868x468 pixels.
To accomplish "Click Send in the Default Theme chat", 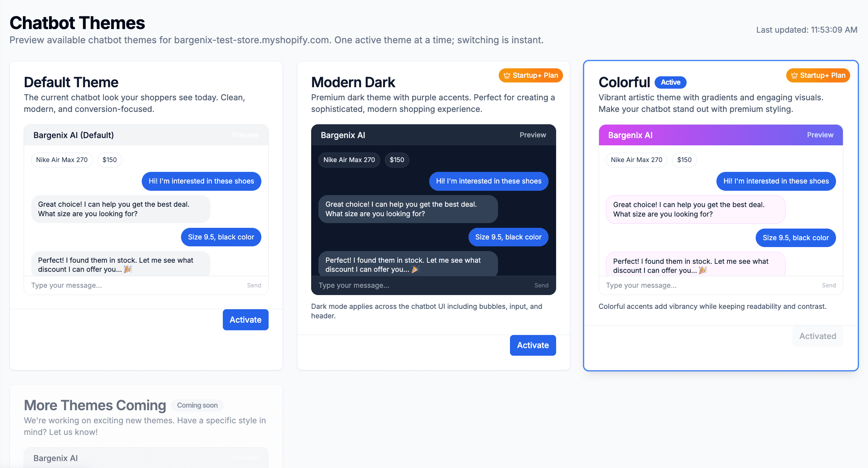I will click(254, 285).
